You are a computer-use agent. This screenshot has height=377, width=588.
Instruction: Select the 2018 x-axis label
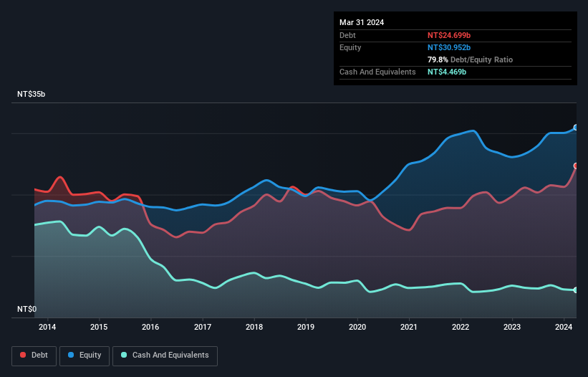tap(254, 327)
